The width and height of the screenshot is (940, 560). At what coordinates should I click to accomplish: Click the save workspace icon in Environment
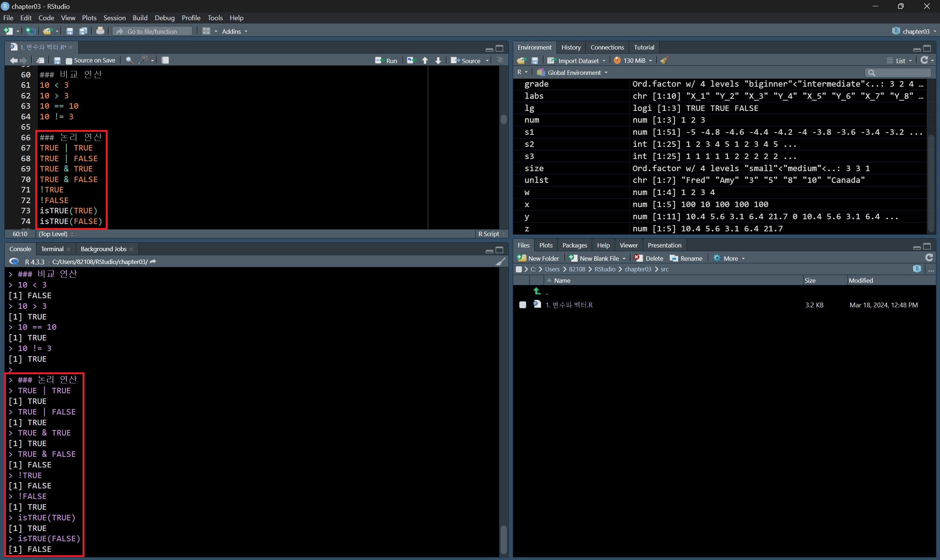[535, 60]
